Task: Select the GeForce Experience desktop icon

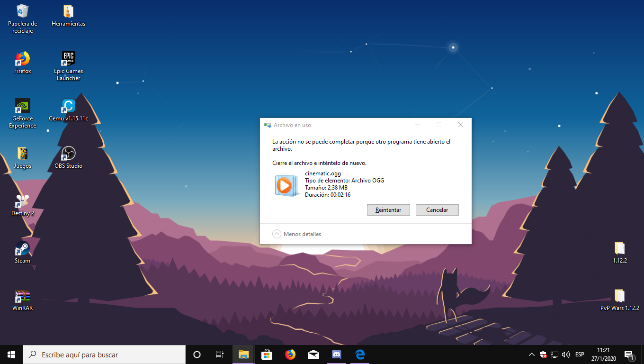Action: click(x=22, y=114)
